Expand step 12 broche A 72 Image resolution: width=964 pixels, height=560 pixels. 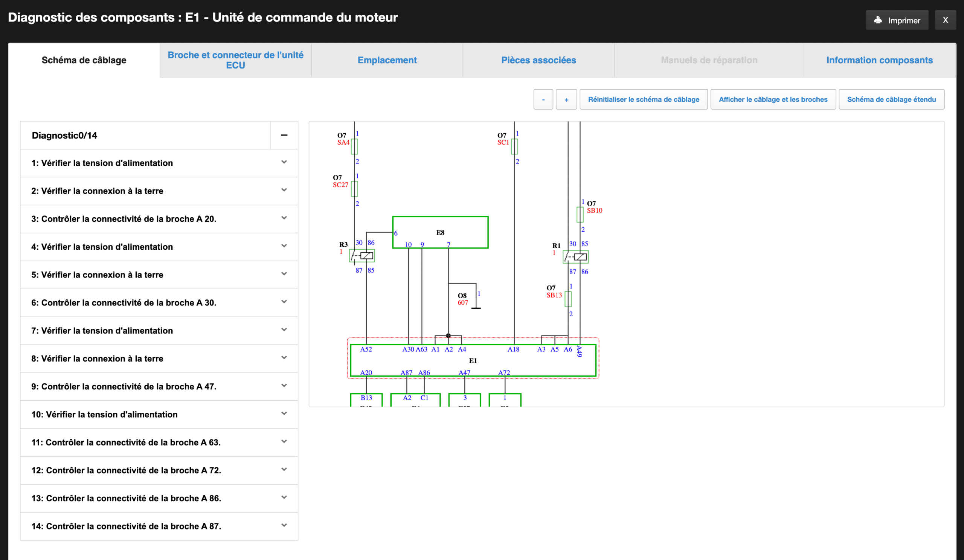coord(284,469)
